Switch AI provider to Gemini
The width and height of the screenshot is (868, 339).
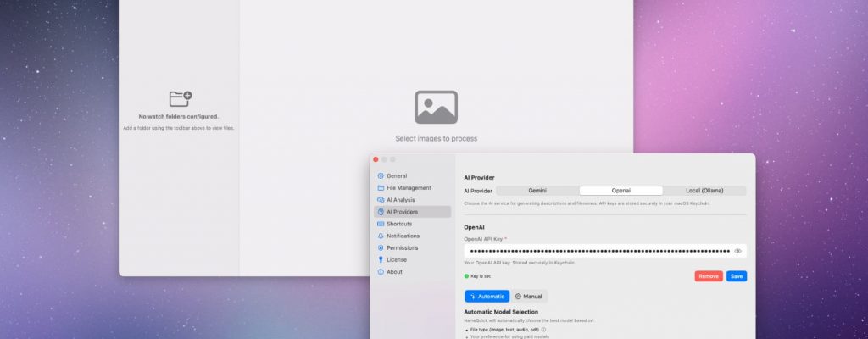537,191
